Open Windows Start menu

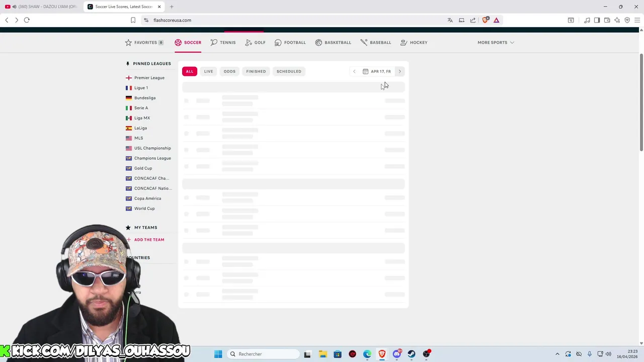(x=218, y=354)
